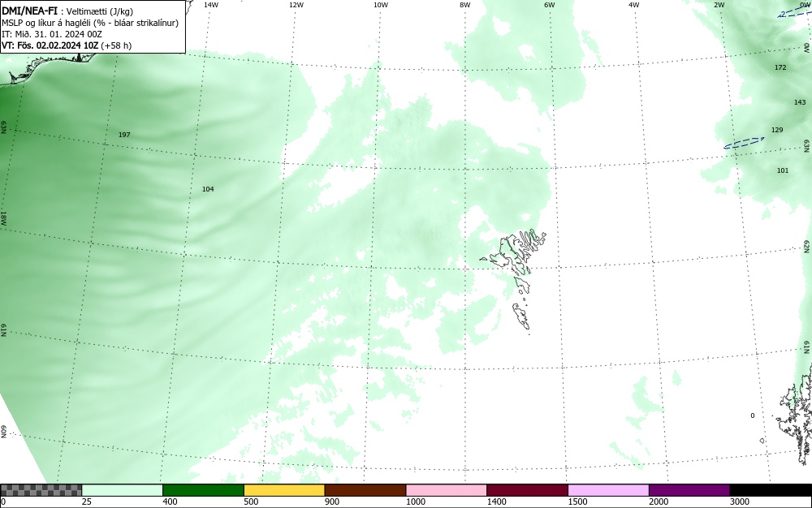Click the legend label 1400

[496, 502]
